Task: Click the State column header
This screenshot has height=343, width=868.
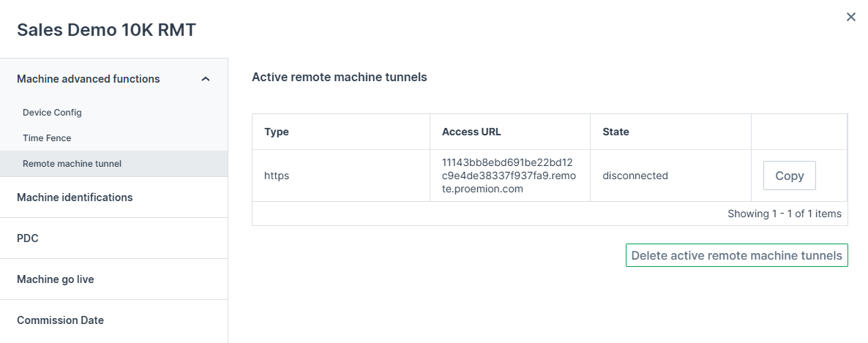Action: pyautogui.click(x=616, y=132)
